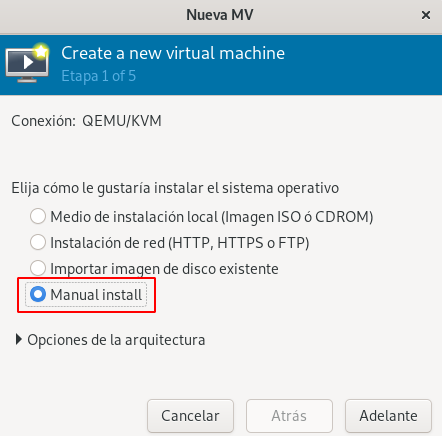The image size is (442, 436).
Task: Choose Instalación de red (HTTP, HTTPS o FTP)
Action: [38, 242]
